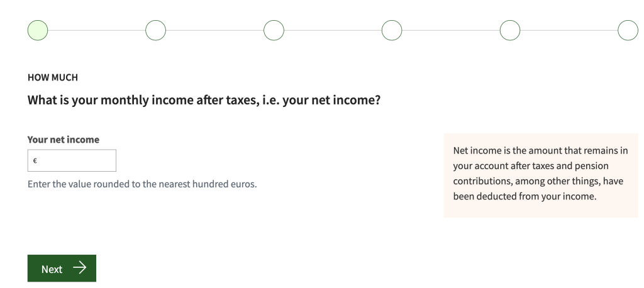Click the last progress step circle
Viewport: 644px width, 288px height.
628,30
